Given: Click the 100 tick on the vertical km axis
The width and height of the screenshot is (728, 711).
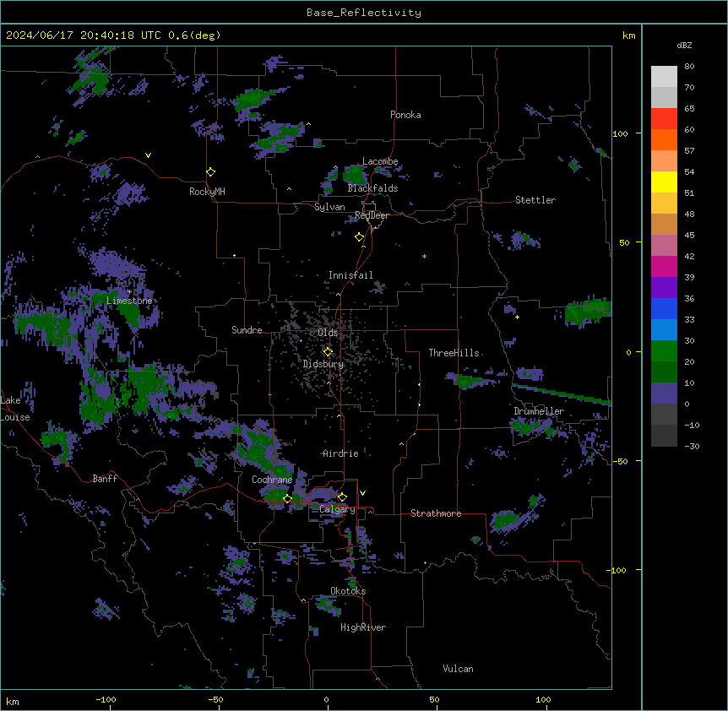Looking at the screenshot, I should 620,133.
